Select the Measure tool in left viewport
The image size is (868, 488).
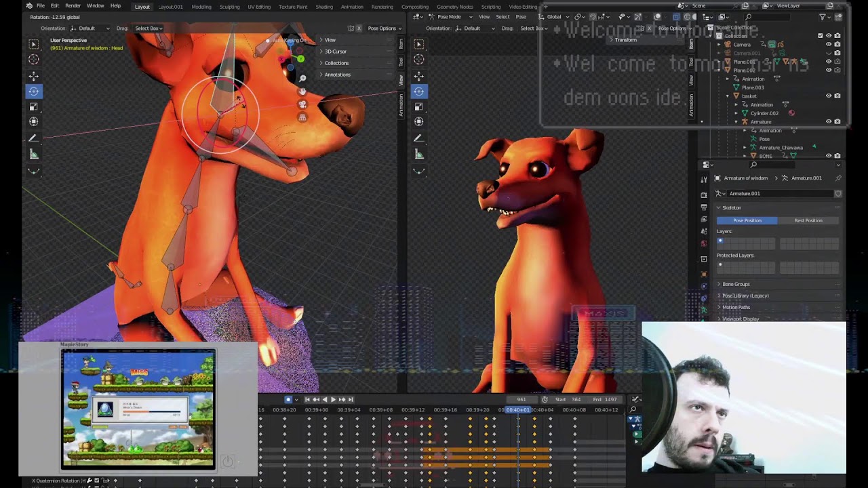click(33, 155)
